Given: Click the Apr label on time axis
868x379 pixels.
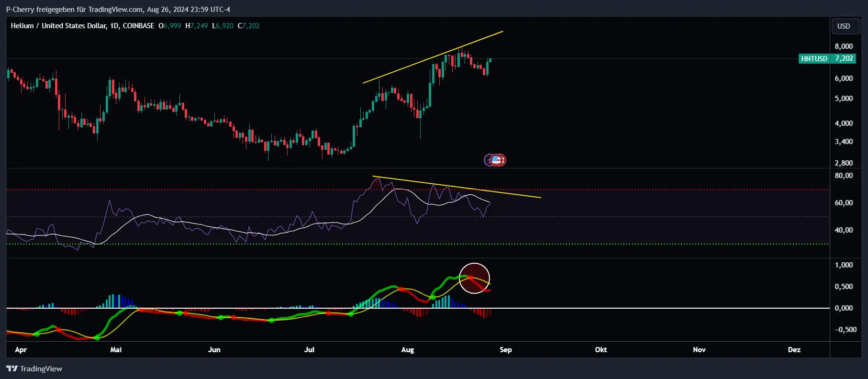Looking at the screenshot, I should coord(21,350).
